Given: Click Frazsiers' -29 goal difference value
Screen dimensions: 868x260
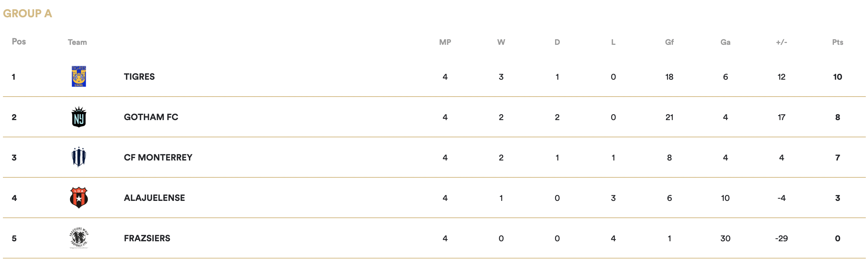Looking at the screenshot, I should pyautogui.click(x=781, y=238).
